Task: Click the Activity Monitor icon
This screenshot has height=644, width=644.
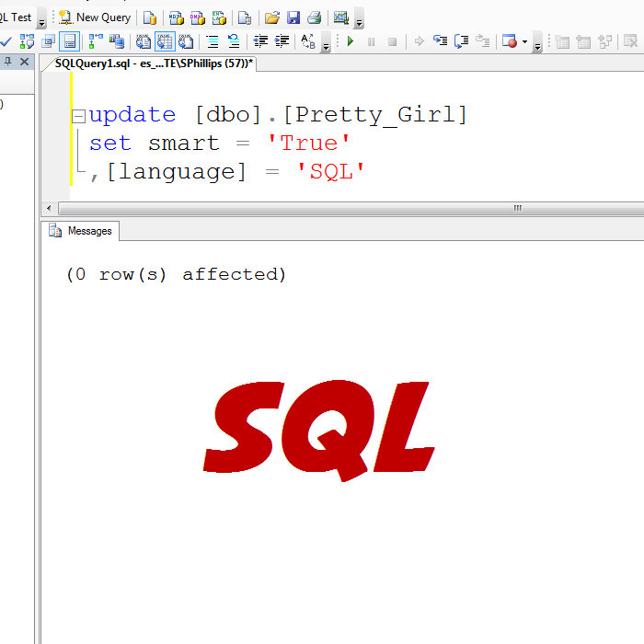Action: coord(341,17)
